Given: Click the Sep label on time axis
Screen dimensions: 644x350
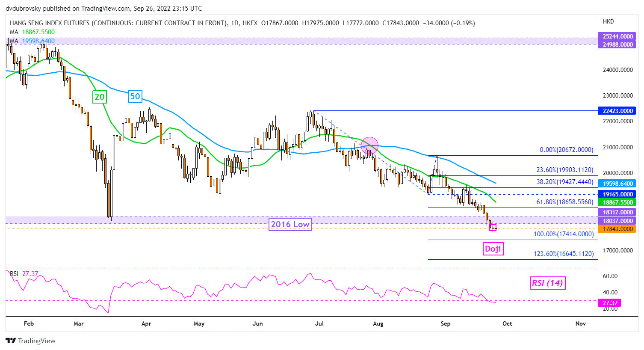Looking at the screenshot, I should pos(446,323).
